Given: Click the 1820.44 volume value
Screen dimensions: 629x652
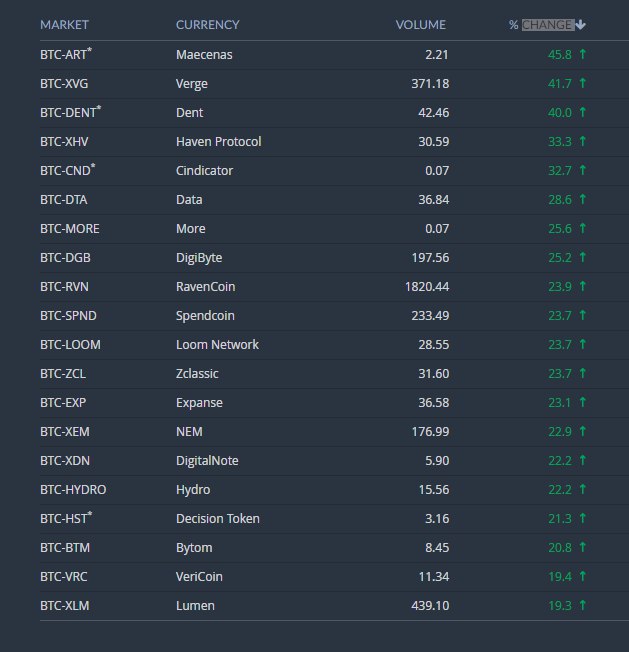Looking at the screenshot, I should pyautogui.click(x=427, y=286).
